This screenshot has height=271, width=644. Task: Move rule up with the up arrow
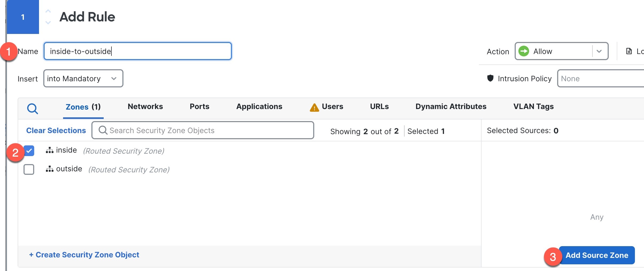pos(48,11)
